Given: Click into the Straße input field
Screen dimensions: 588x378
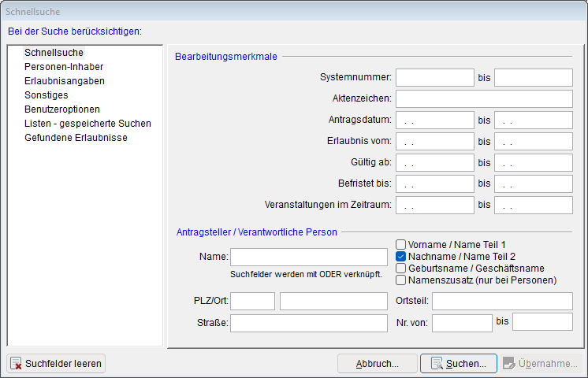Looking at the screenshot, I should pyautogui.click(x=308, y=323).
